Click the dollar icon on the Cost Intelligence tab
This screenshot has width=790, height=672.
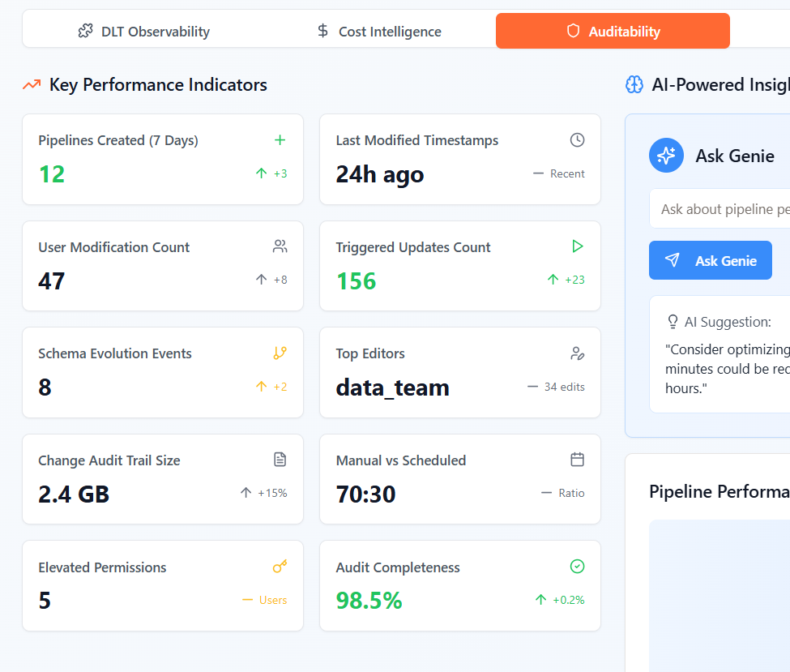(x=322, y=31)
